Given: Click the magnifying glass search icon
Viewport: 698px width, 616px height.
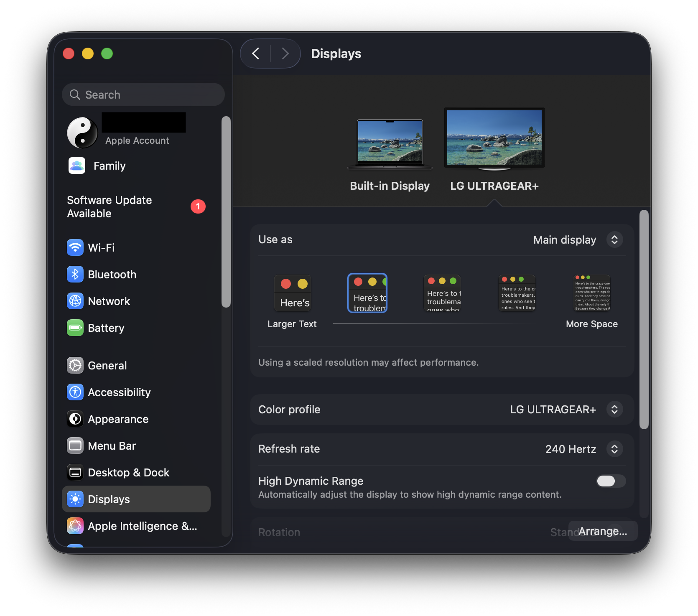Looking at the screenshot, I should [75, 94].
